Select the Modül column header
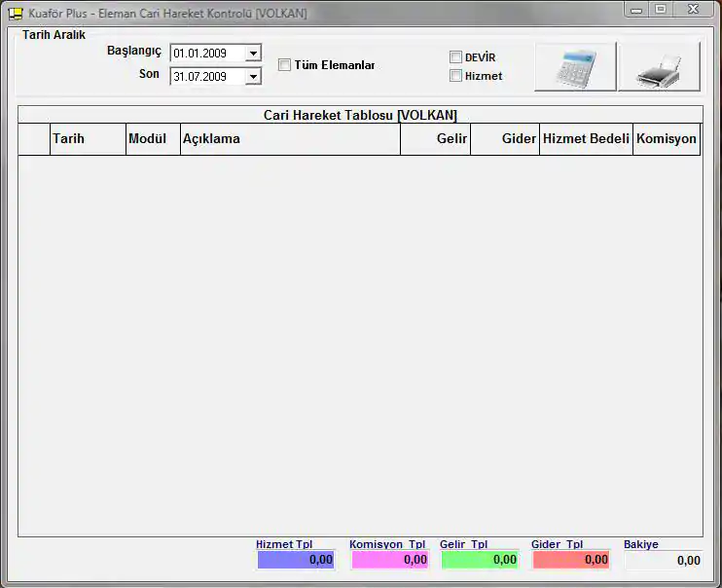This screenshot has height=588, width=722. click(x=153, y=139)
